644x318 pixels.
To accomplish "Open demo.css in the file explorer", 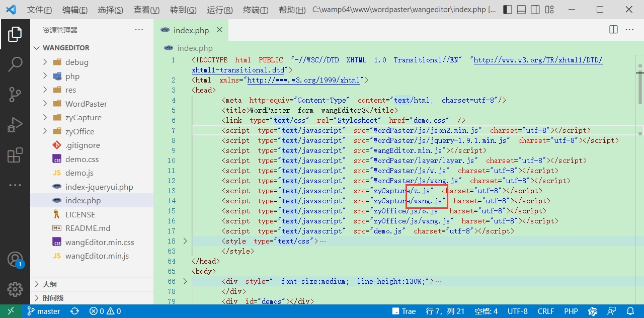I will tap(82, 159).
